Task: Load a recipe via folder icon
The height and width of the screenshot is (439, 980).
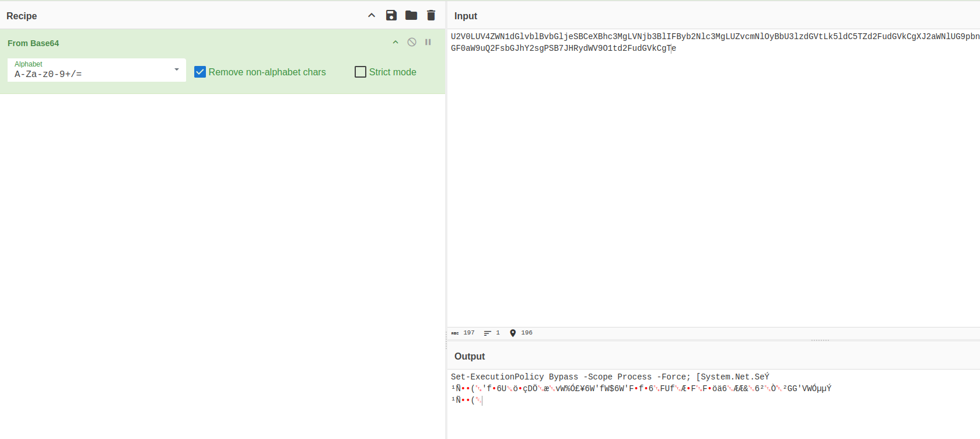Action: click(411, 15)
